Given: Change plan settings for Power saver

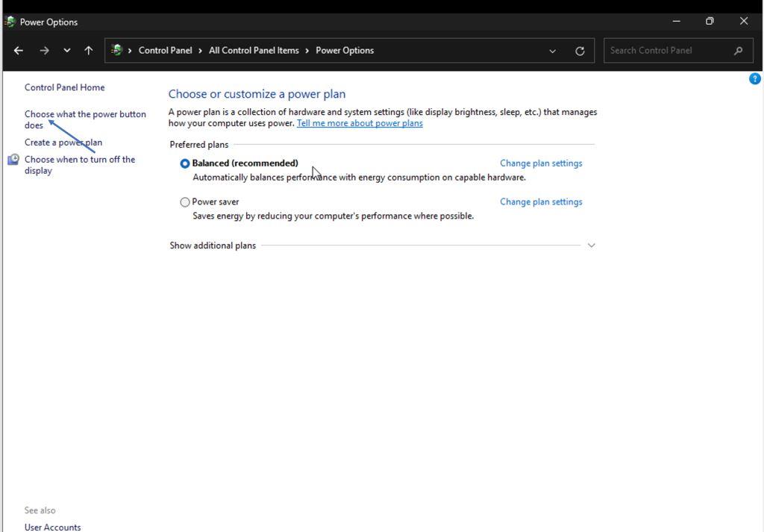Looking at the screenshot, I should coord(541,201).
